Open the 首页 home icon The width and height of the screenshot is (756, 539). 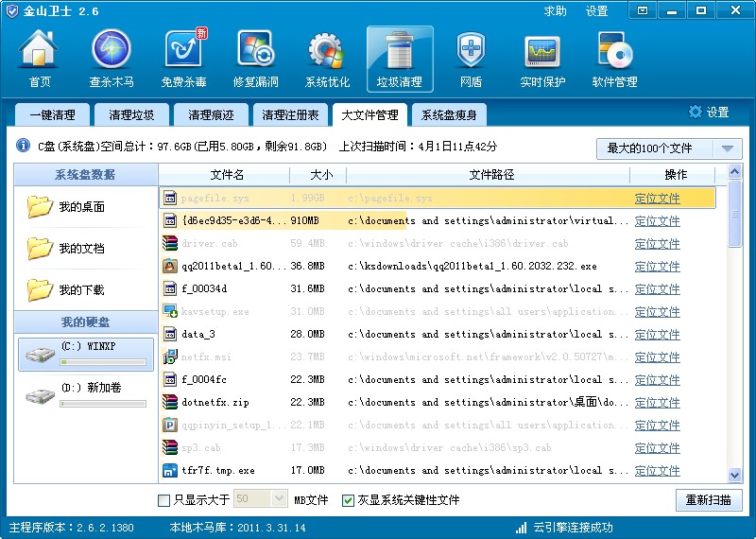pos(39,49)
